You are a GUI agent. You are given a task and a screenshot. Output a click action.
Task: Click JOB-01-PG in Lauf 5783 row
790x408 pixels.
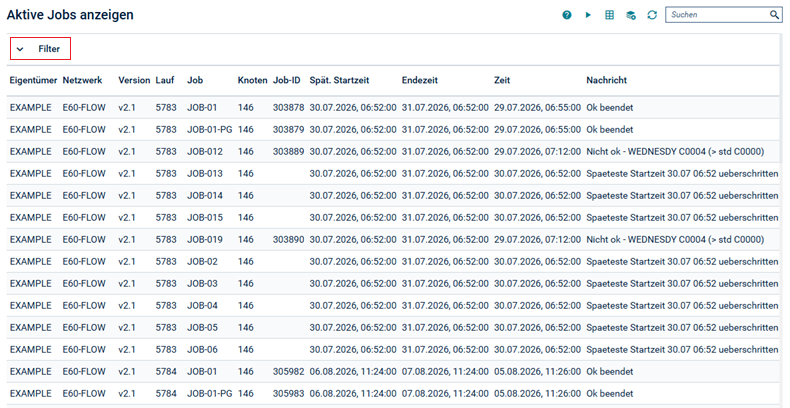point(210,129)
